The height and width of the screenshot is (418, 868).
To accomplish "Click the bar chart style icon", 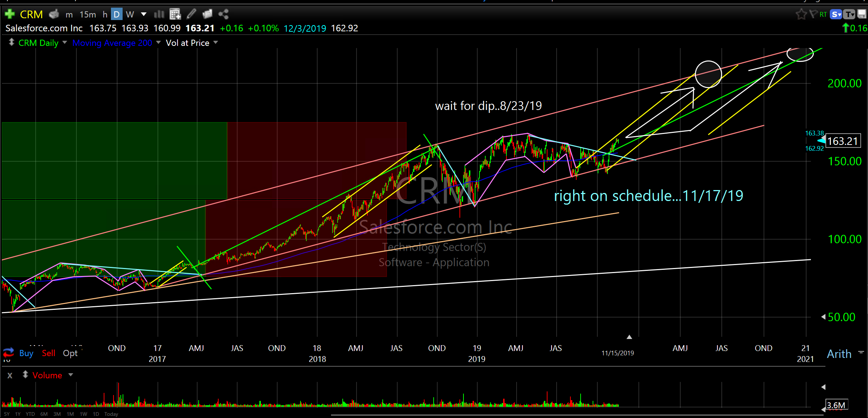I will (159, 14).
